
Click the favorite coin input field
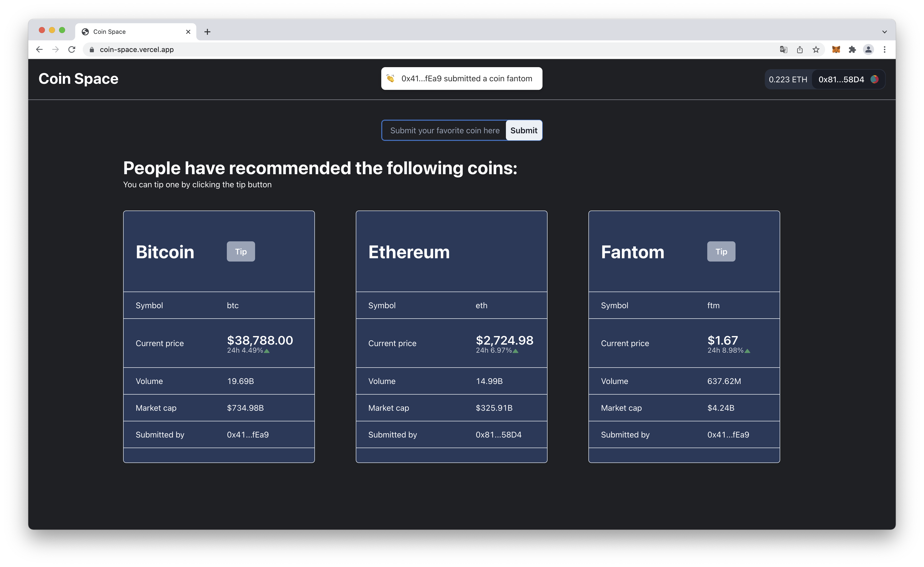point(444,131)
